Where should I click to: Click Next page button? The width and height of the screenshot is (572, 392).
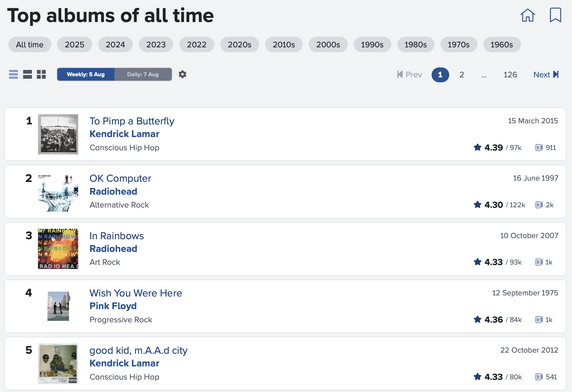546,75
